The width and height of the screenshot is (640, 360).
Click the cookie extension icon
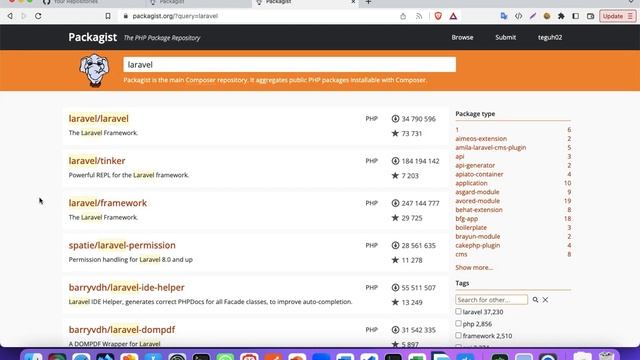(x=547, y=16)
